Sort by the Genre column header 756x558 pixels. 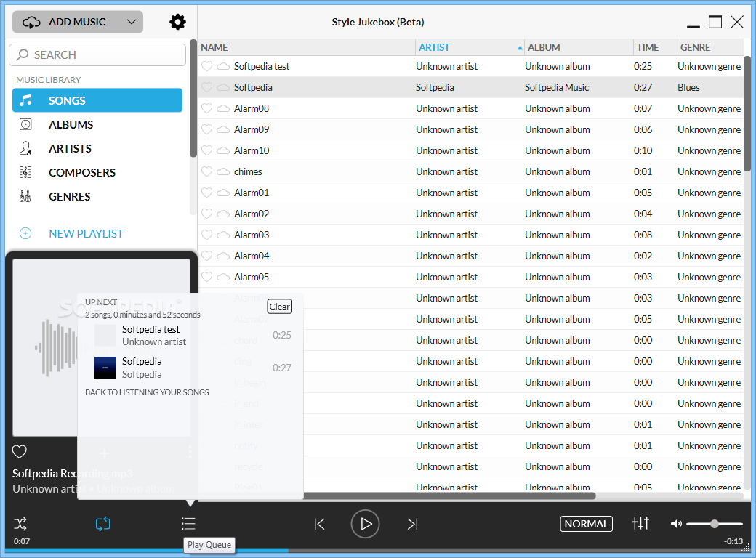pos(709,47)
